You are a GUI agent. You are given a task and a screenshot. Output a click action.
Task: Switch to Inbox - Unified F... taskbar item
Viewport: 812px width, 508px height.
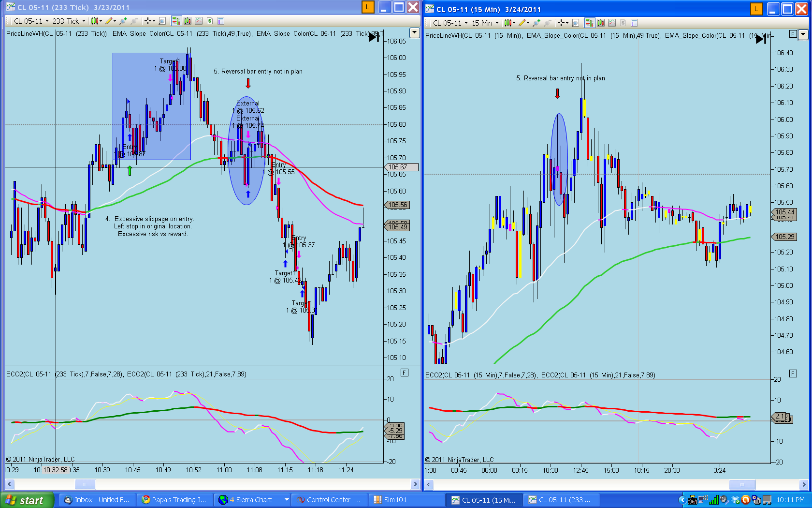tap(97, 500)
